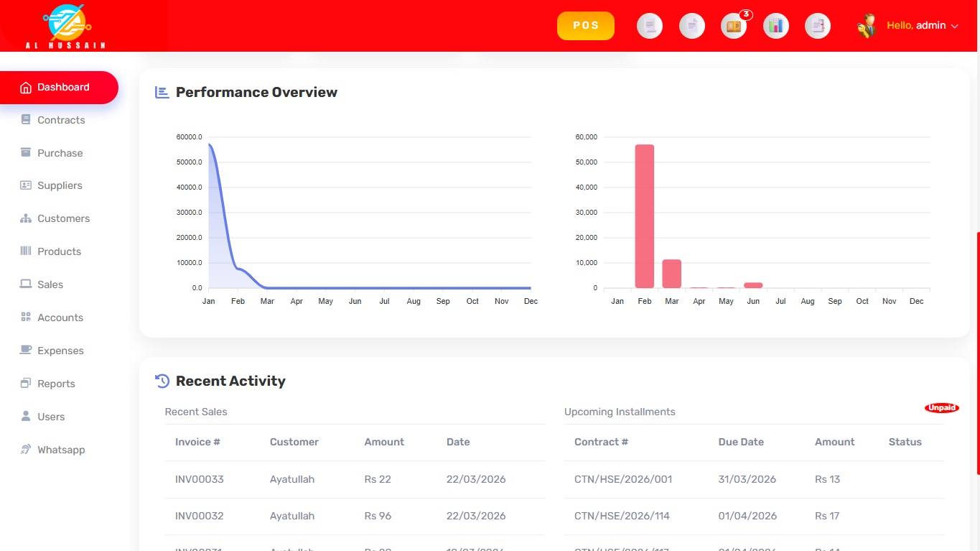The image size is (980, 551).
Task: Go to Contracts in the sidebar
Action: [61, 120]
